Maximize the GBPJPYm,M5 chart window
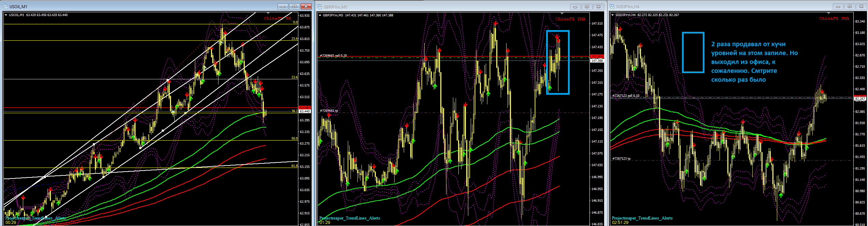868x226 pixels. pyautogui.click(x=587, y=7)
